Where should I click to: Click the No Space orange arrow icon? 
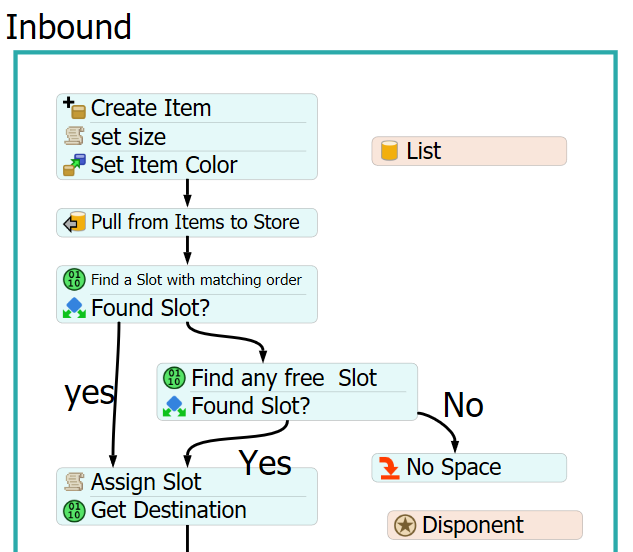tap(389, 467)
